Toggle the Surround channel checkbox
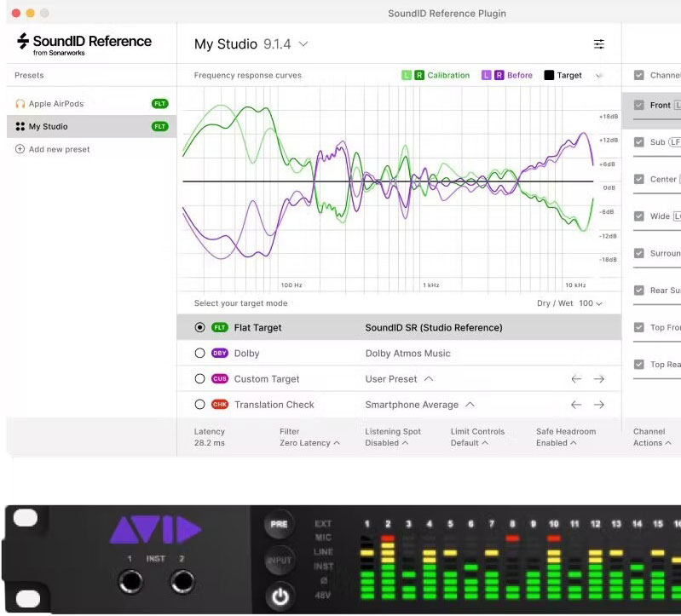This screenshot has height=616, width=681. [x=639, y=253]
